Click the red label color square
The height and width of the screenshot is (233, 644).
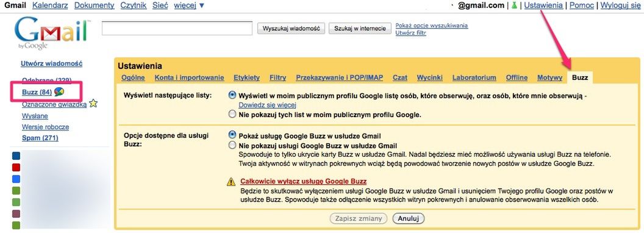coord(16,167)
